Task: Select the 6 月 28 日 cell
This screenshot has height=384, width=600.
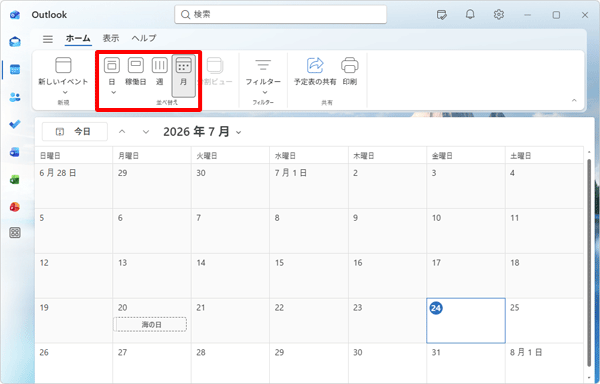Action: (73, 186)
